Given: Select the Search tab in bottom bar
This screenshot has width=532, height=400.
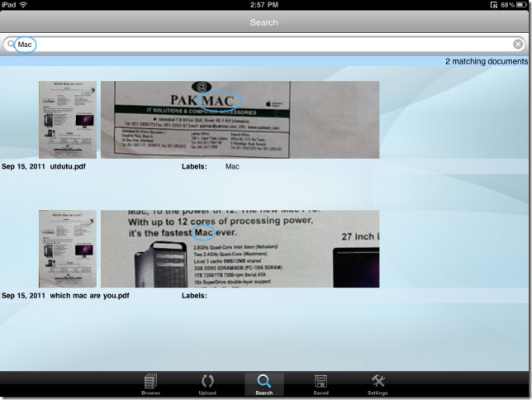Looking at the screenshot, I should click(x=264, y=384).
